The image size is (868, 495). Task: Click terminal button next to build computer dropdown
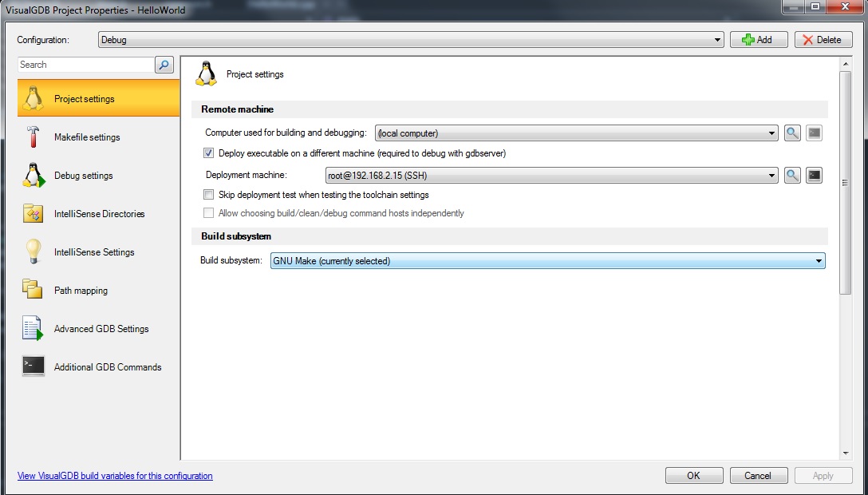tap(814, 133)
